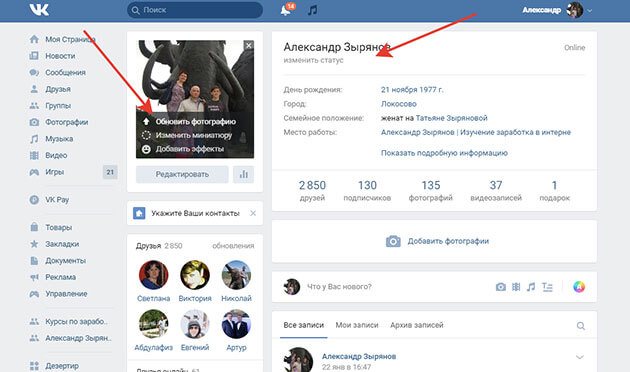This screenshot has width=630, height=372.
Task: Open the 130 подписчиков counter
Action: click(x=367, y=190)
